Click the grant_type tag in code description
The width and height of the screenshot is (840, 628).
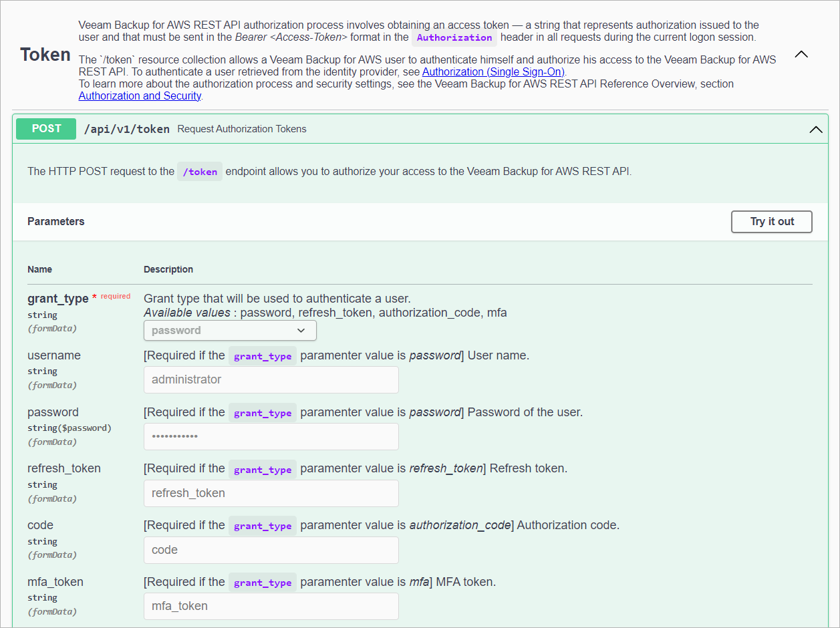[263, 526]
